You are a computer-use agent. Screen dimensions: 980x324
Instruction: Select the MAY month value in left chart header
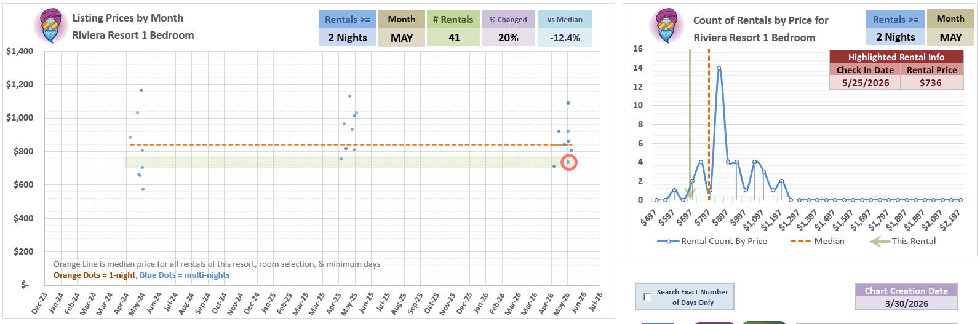[x=401, y=38]
